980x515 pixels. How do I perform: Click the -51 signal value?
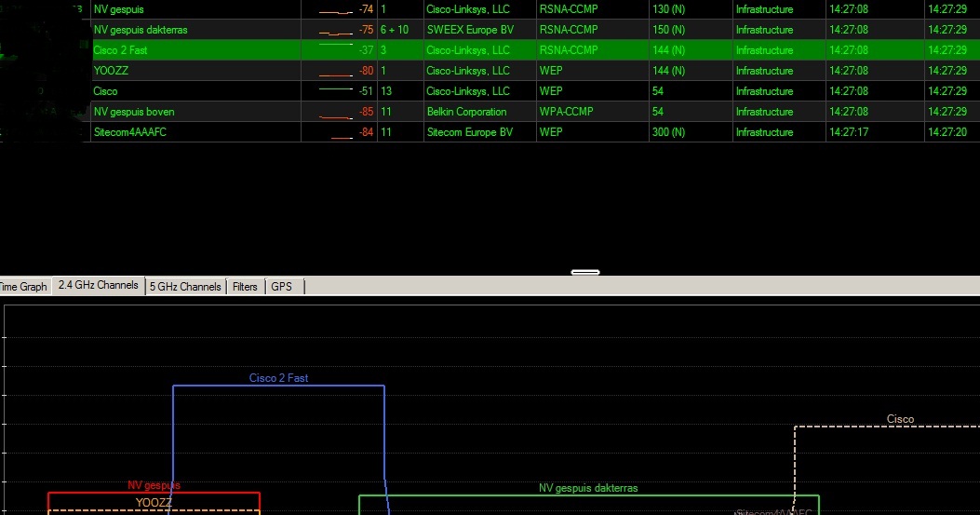[367, 91]
